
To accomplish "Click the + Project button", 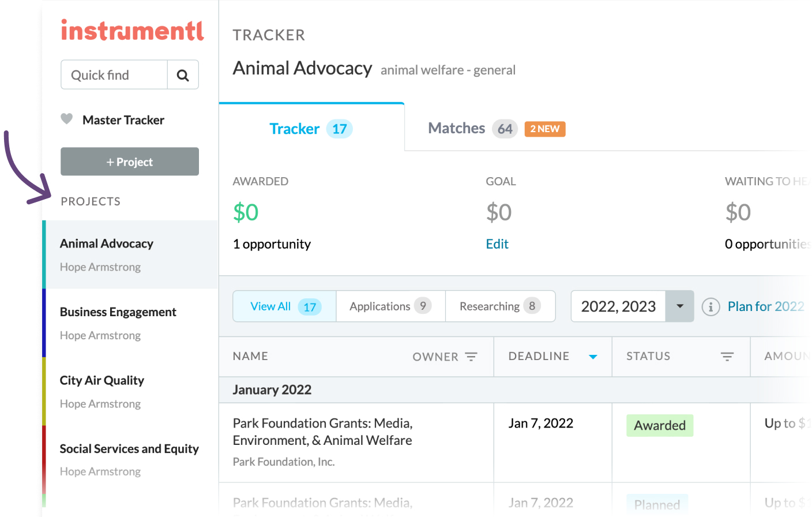I will click(x=129, y=162).
